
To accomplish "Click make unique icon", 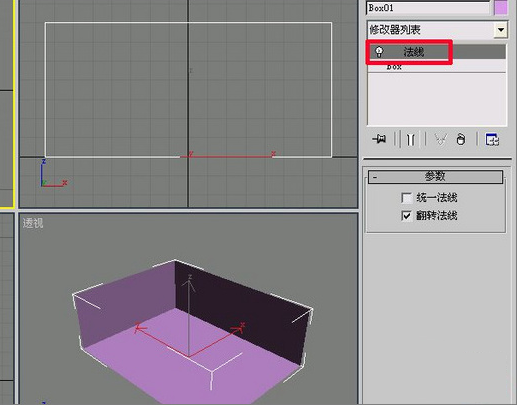I will [441, 139].
